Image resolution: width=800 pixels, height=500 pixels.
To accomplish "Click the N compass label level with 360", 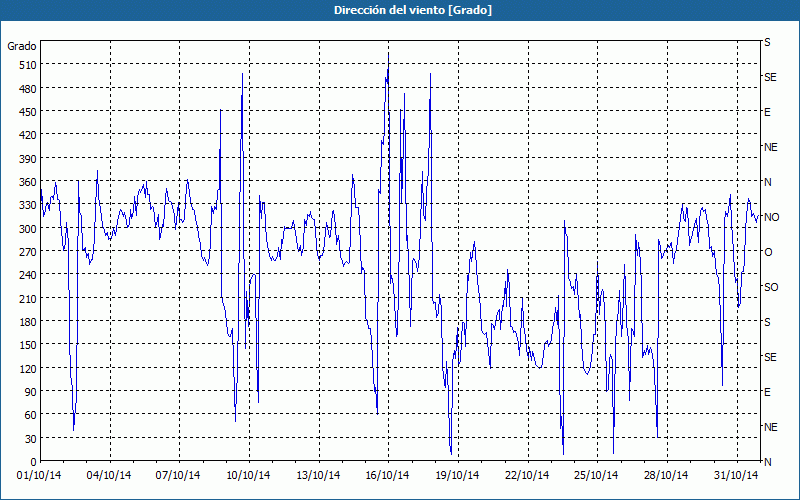I will (x=768, y=182).
